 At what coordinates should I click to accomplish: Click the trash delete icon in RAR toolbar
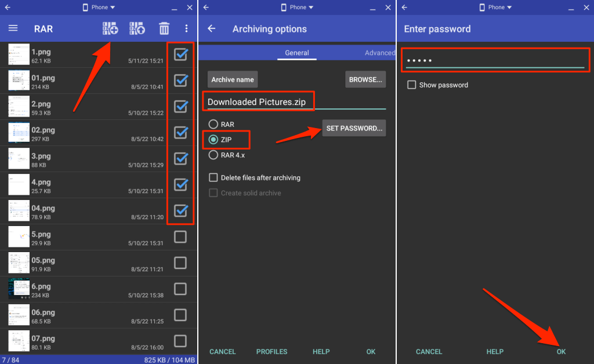pos(164,28)
